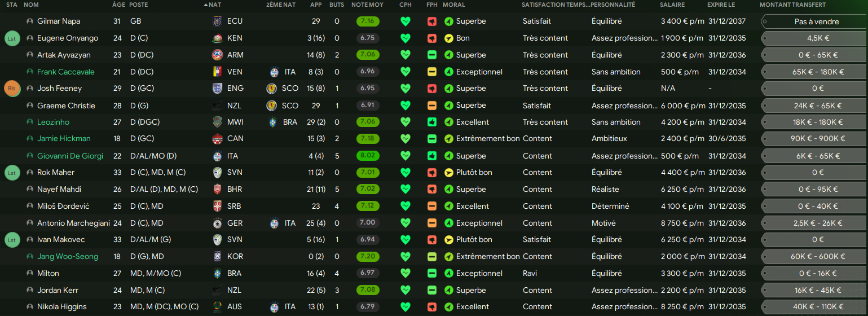Click the Ecuador flag in Gilmar Napa's row
This screenshot has width=868, height=316.
click(x=217, y=21)
